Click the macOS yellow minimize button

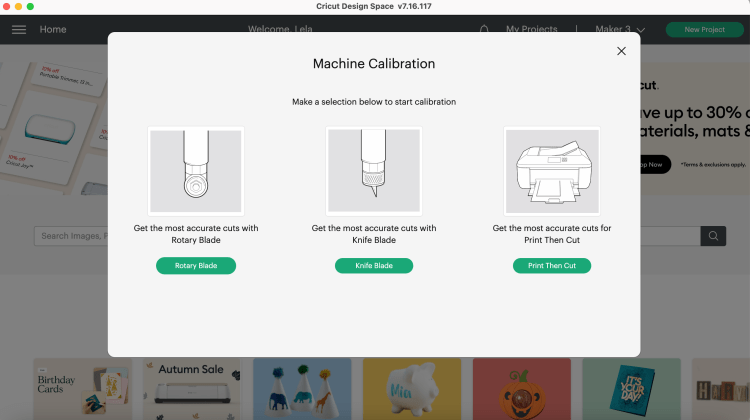(x=18, y=6)
